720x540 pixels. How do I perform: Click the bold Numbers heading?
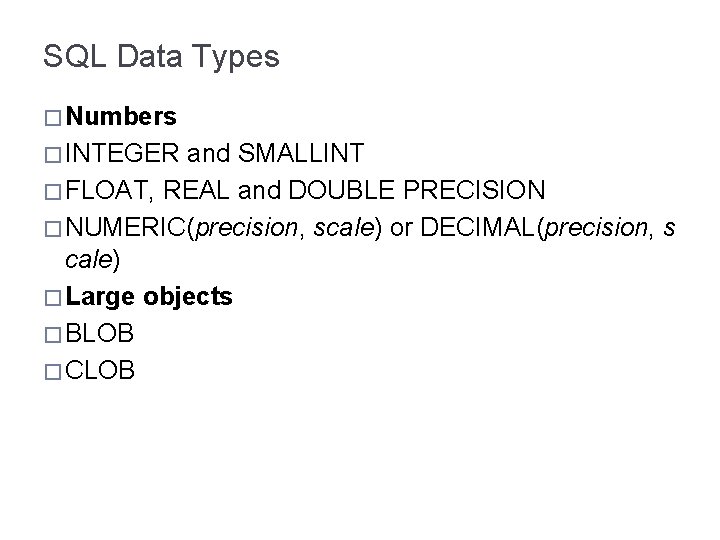121,118
